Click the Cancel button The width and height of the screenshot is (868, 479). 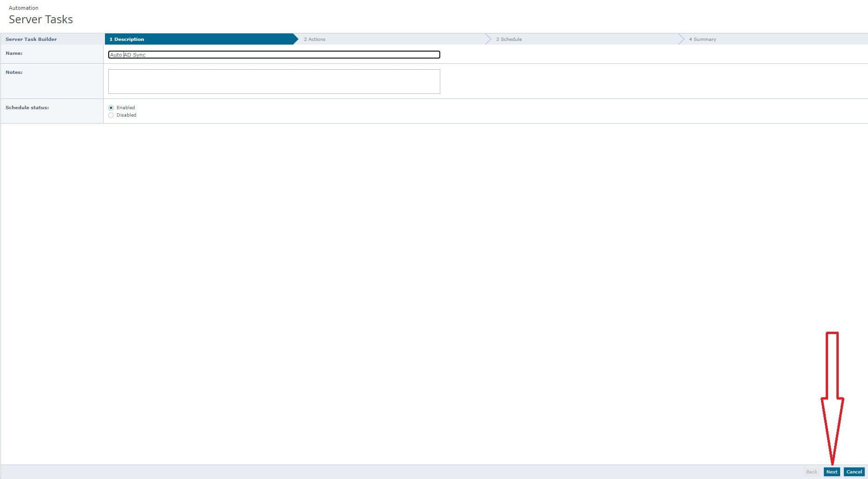point(854,472)
